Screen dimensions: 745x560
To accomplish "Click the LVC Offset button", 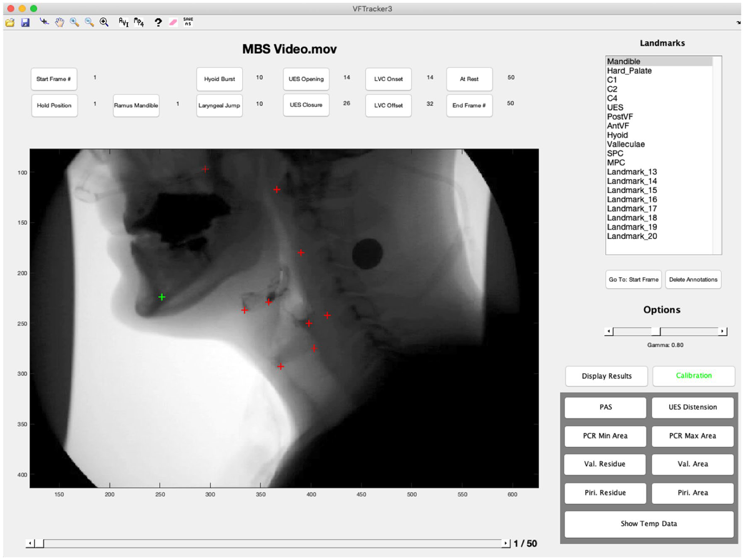I will click(388, 106).
